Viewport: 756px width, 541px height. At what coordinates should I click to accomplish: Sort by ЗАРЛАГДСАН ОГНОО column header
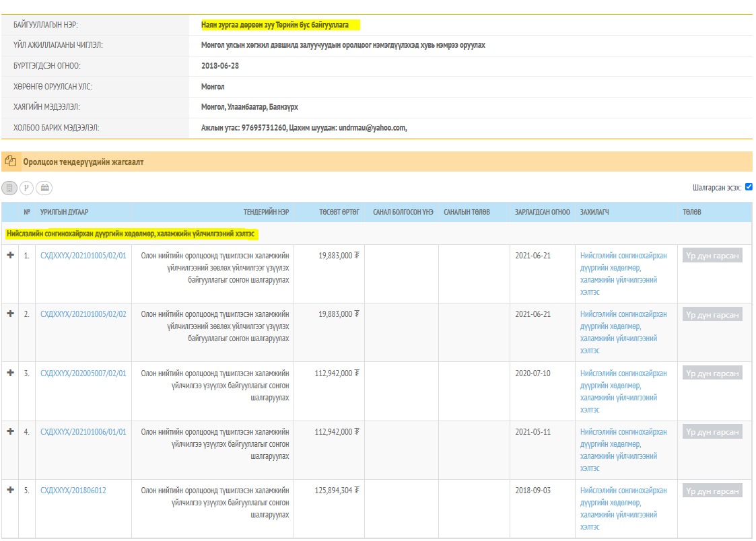[x=542, y=212]
